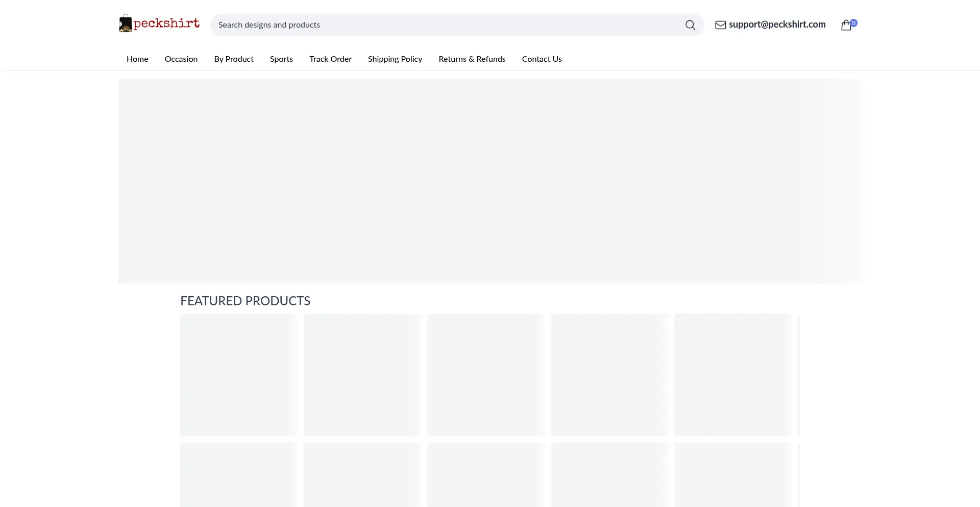Open the Shipping Policy page
The width and height of the screenshot is (980, 507).
click(395, 59)
